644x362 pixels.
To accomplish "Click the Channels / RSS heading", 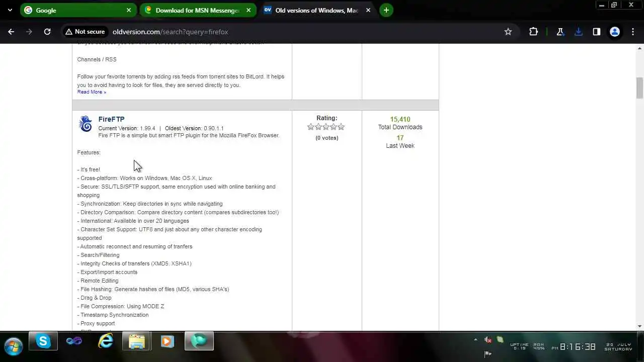I will [x=97, y=59].
